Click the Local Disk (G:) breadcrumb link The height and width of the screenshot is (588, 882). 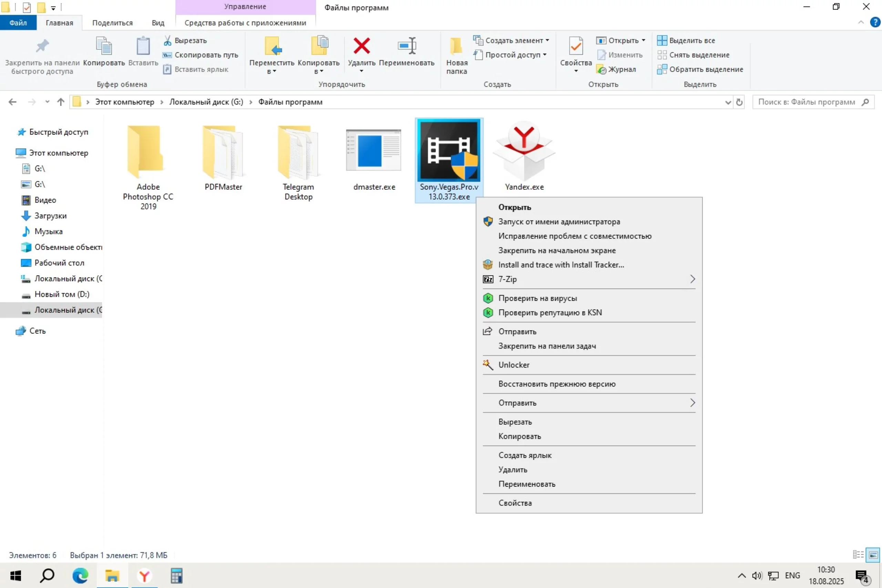pos(206,102)
